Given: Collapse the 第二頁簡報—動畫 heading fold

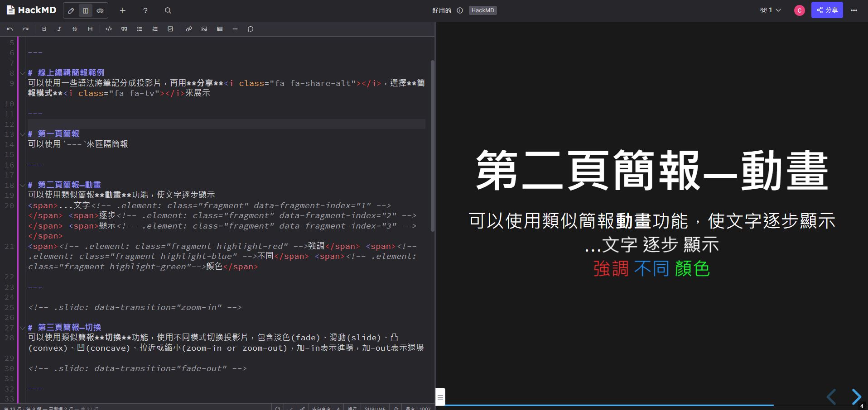Looking at the screenshot, I should 22,185.
